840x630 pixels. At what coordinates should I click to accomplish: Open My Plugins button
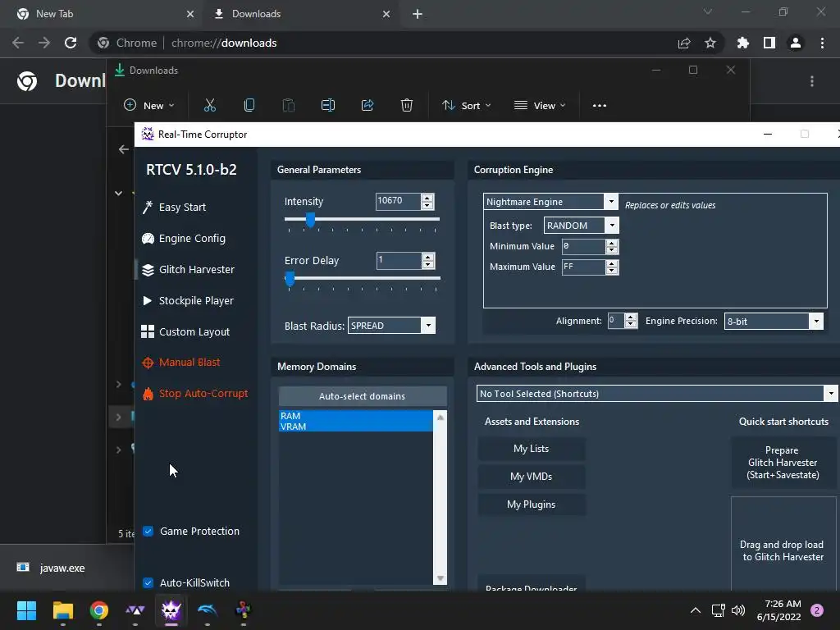532,504
